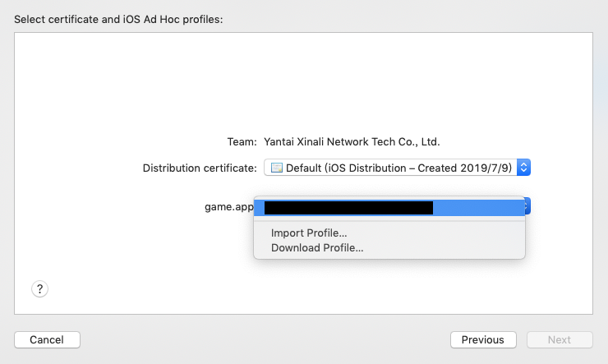
Task: Choose Import Profile... from the menu
Action: click(309, 233)
